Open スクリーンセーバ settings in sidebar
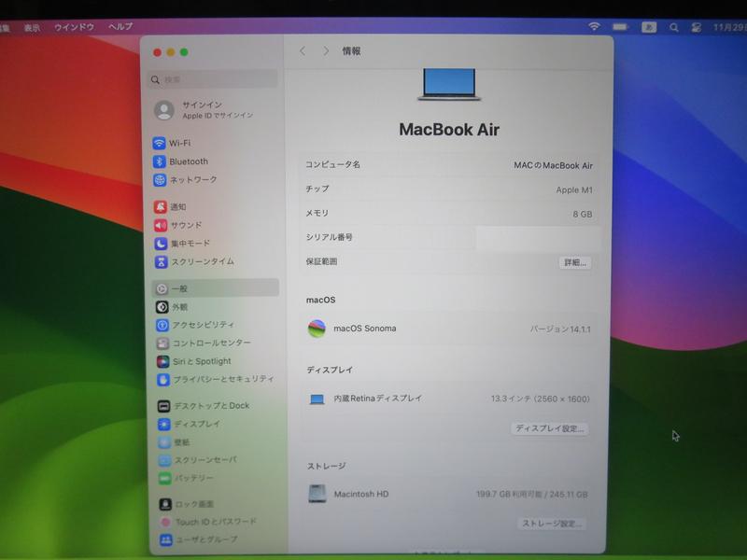Viewport: 747px width, 560px height. tap(198, 460)
